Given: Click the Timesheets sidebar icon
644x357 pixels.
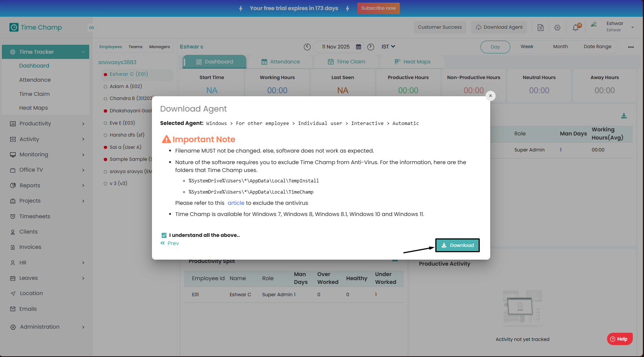Looking at the screenshot, I should tap(13, 216).
